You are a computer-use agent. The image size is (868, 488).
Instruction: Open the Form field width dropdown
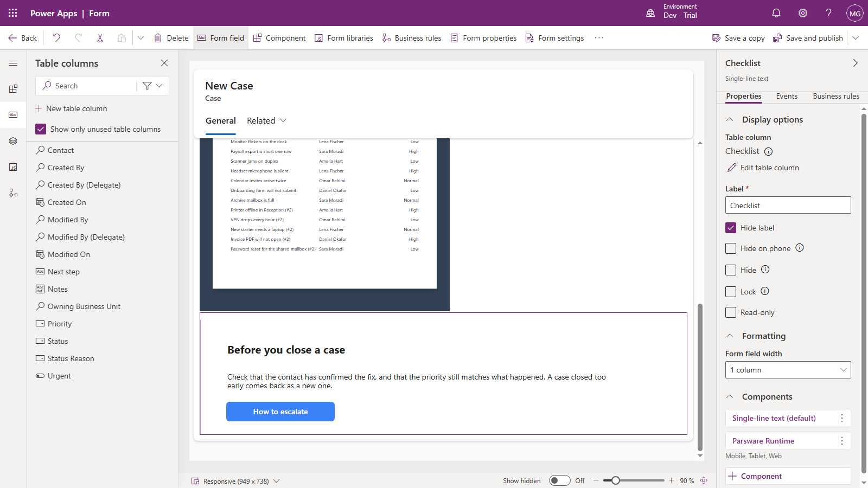pyautogui.click(x=788, y=370)
